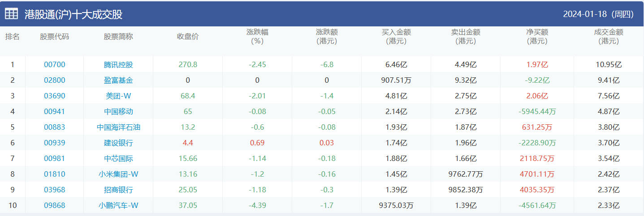Open 盈富基金 stock page
Viewport: 644px width, 216px height.
pyautogui.click(x=118, y=80)
